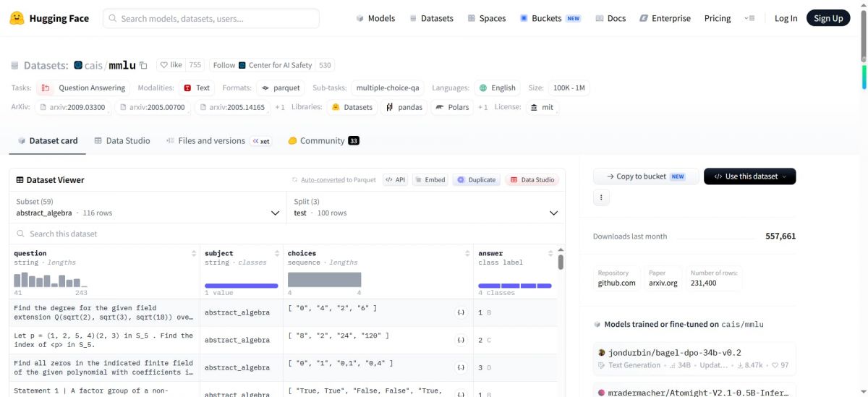Image resolution: width=868 pixels, height=397 pixels.
Task: Click the Question Answering task tag
Action: click(x=84, y=88)
